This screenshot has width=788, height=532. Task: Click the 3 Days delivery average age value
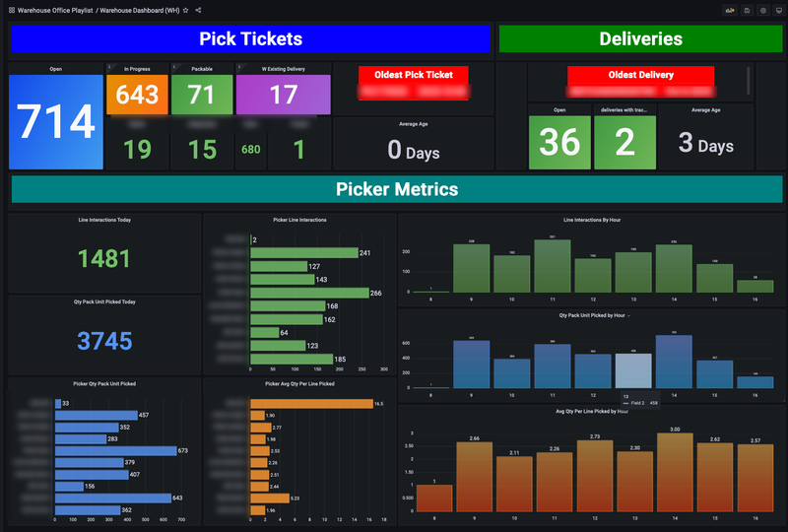pyautogui.click(x=706, y=143)
